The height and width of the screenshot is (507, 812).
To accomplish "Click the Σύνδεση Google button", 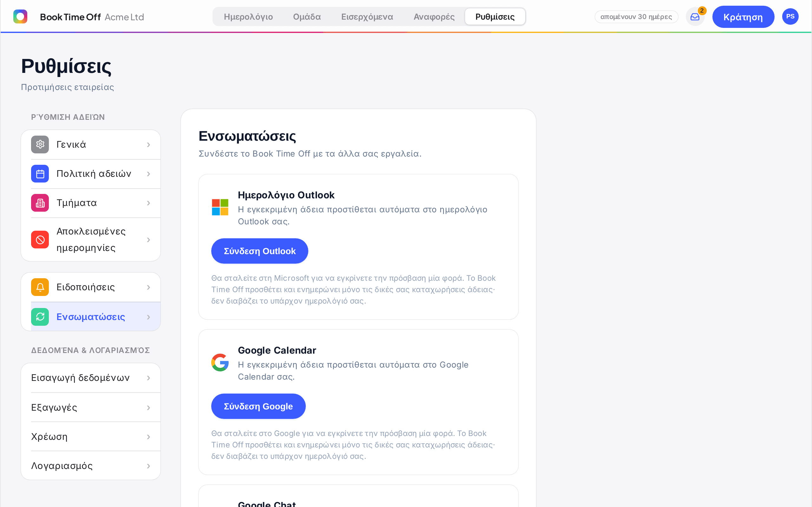I will tap(259, 407).
